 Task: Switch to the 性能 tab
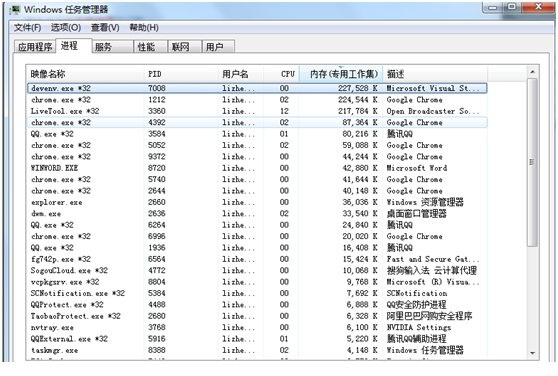[x=150, y=47]
